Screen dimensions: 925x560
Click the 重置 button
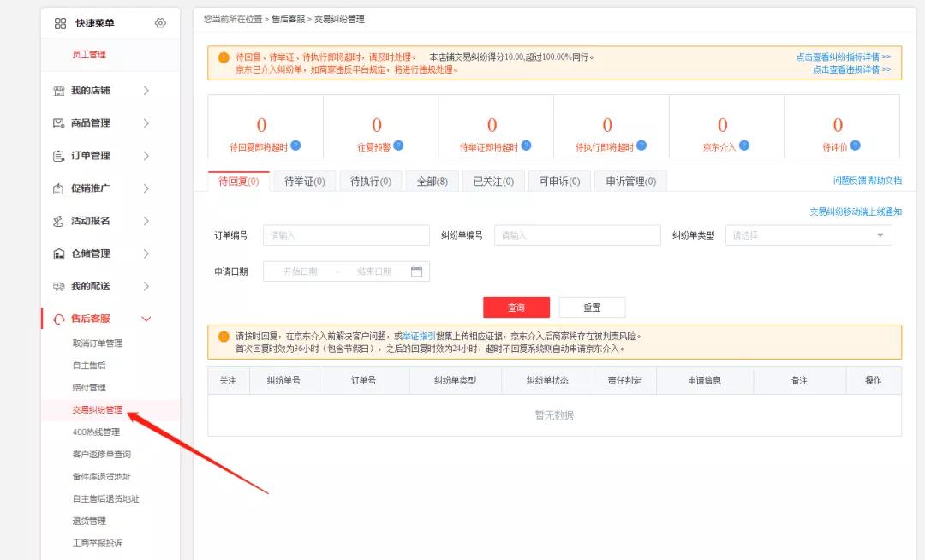point(592,307)
